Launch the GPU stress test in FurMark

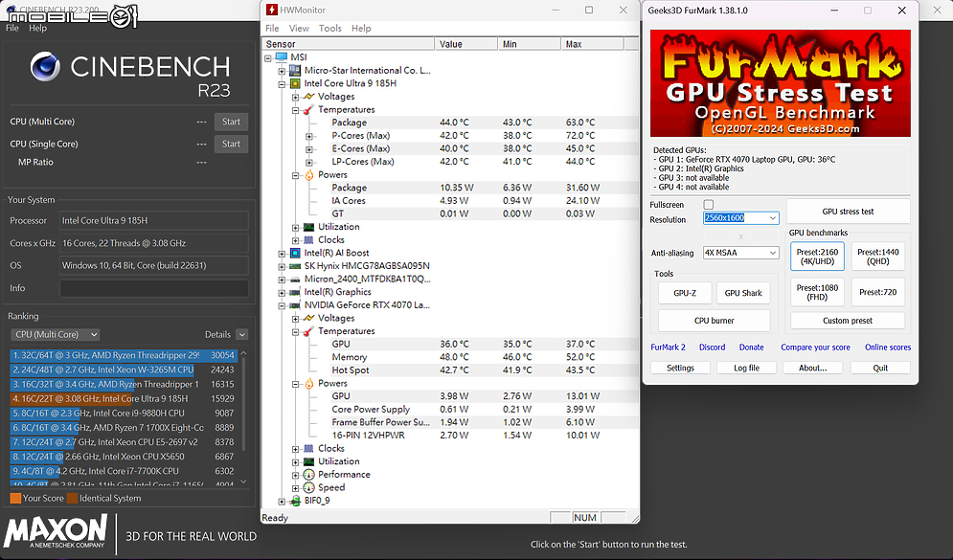click(848, 212)
